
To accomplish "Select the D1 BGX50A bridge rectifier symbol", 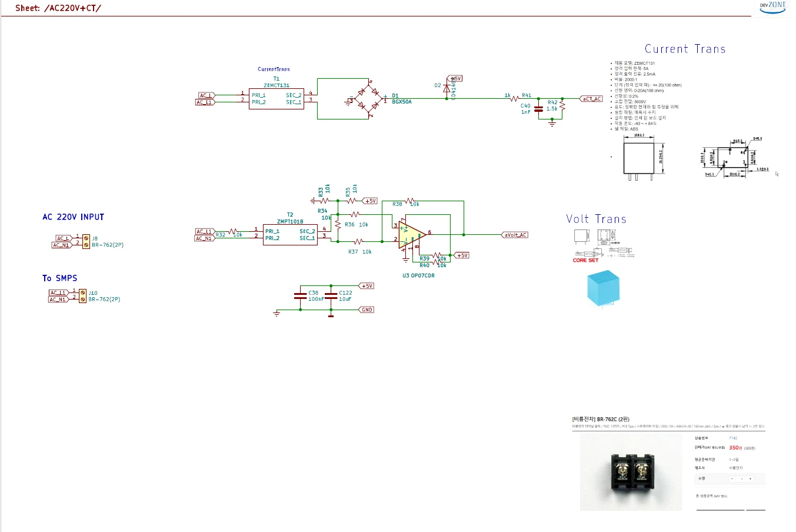I will click(x=368, y=99).
